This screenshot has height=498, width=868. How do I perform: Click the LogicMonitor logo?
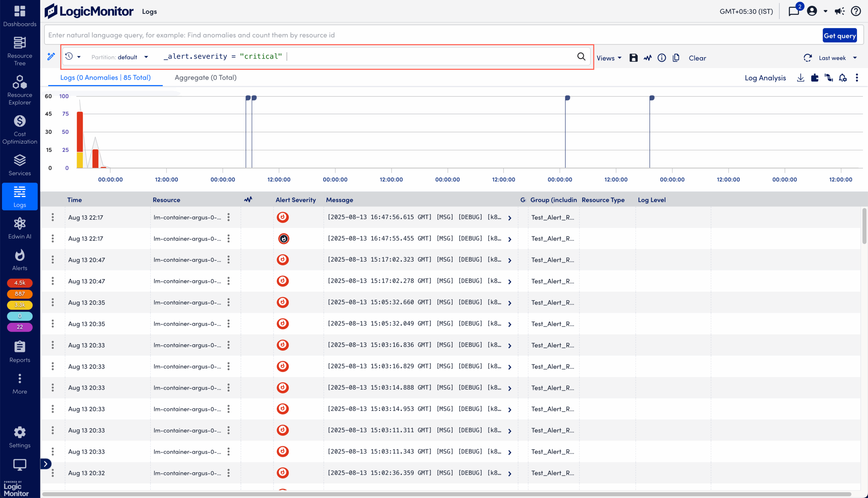(89, 11)
